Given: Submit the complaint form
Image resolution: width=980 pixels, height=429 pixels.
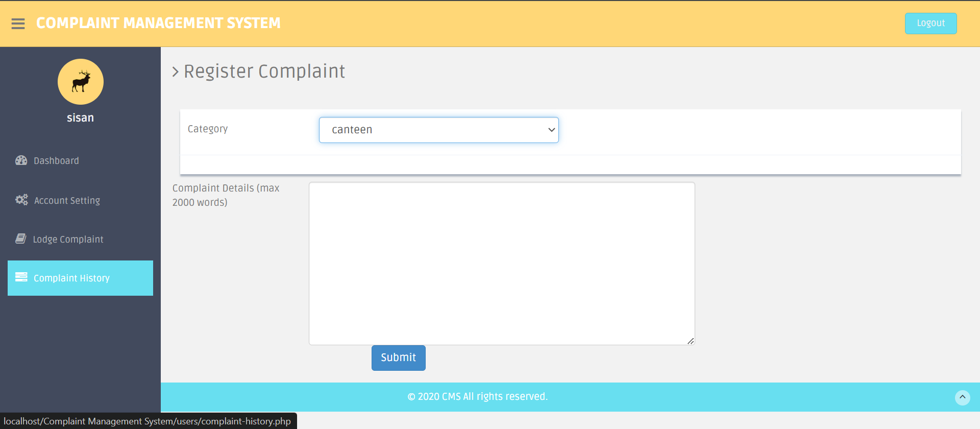Looking at the screenshot, I should pos(398,357).
